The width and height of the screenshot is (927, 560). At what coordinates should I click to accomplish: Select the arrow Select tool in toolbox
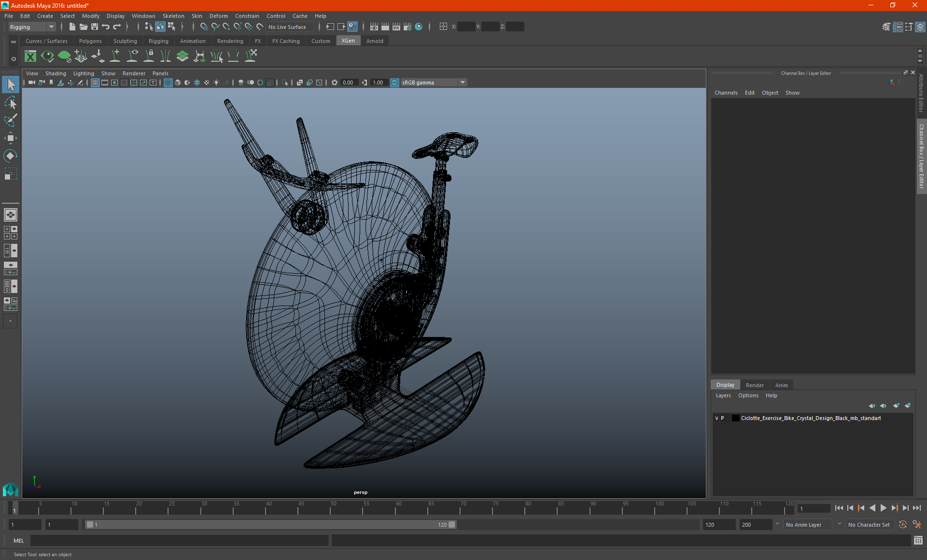[10, 85]
